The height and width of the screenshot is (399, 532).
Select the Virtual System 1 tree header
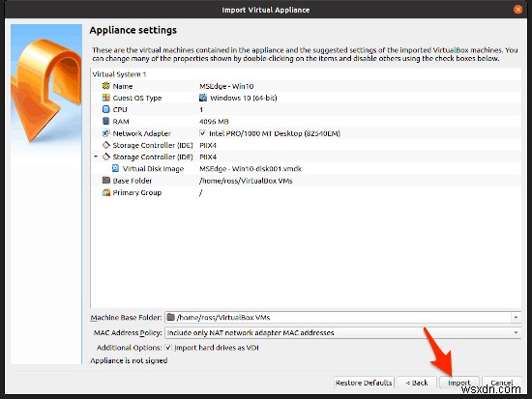click(x=119, y=74)
